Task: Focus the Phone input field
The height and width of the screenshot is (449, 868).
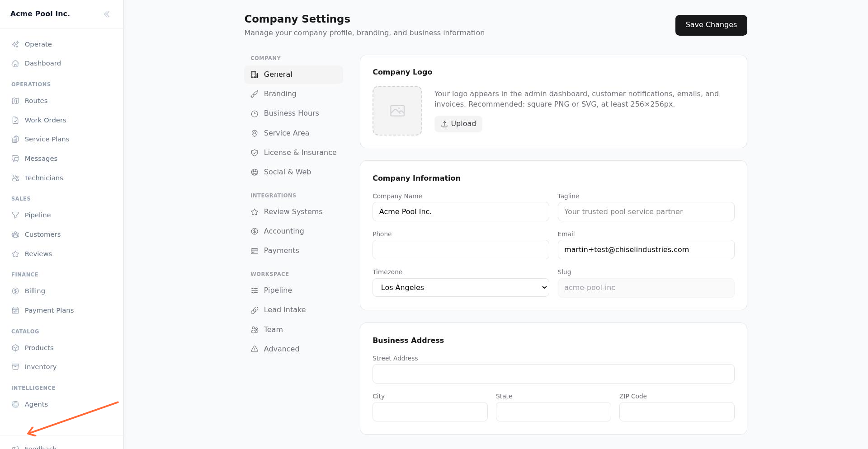Action: 461,250
